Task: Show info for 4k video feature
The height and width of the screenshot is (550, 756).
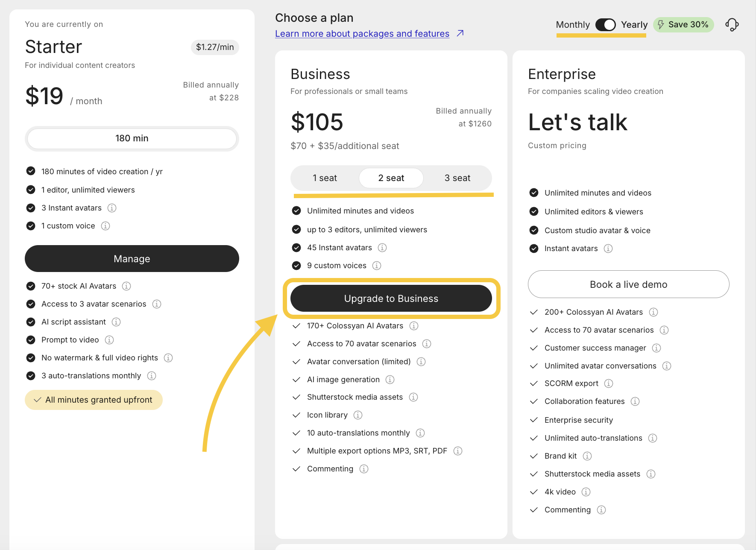Action: 586,492
